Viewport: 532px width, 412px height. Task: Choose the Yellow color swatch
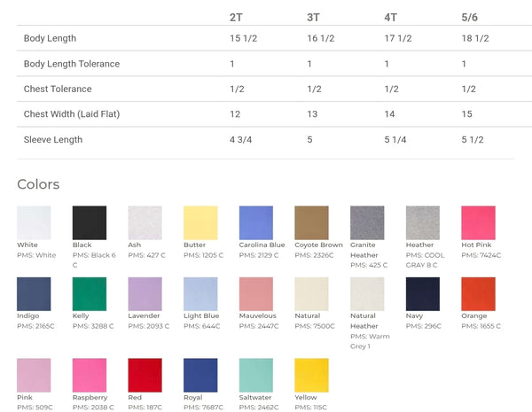311,376
